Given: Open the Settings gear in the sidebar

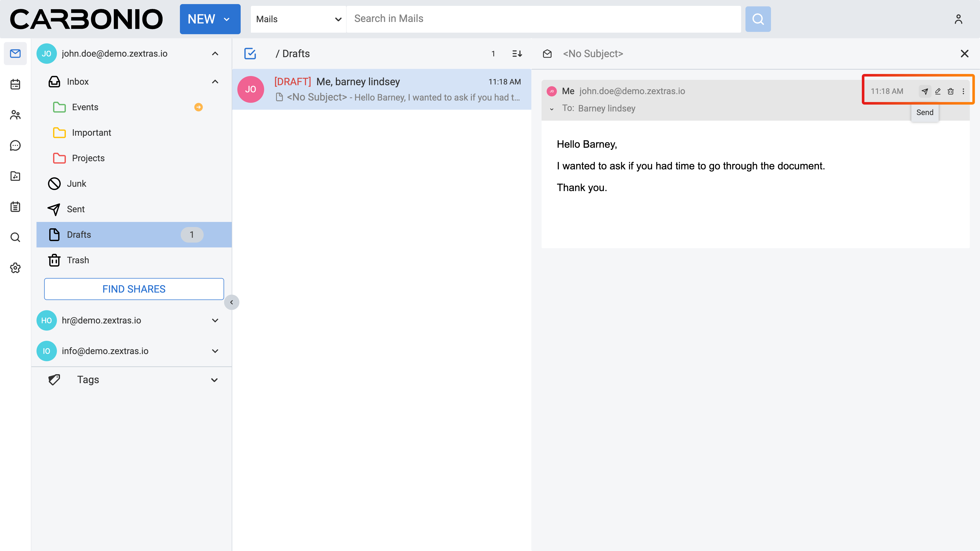Looking at the screenshot, I should click(15, 268).
